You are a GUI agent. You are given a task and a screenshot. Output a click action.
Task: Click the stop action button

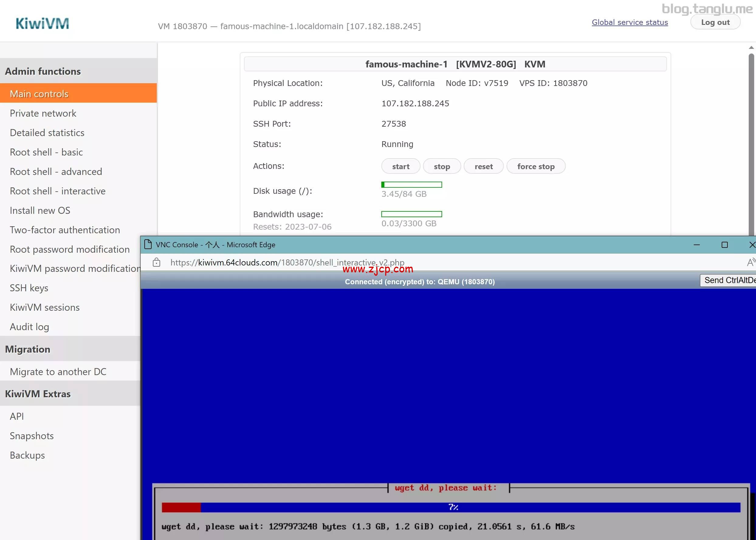tap(442, 166)
